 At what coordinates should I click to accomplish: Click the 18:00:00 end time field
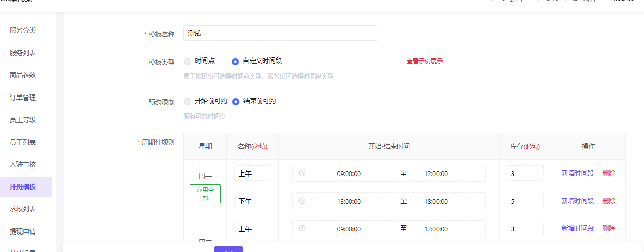pyautogui.click(x=435, y=201)
